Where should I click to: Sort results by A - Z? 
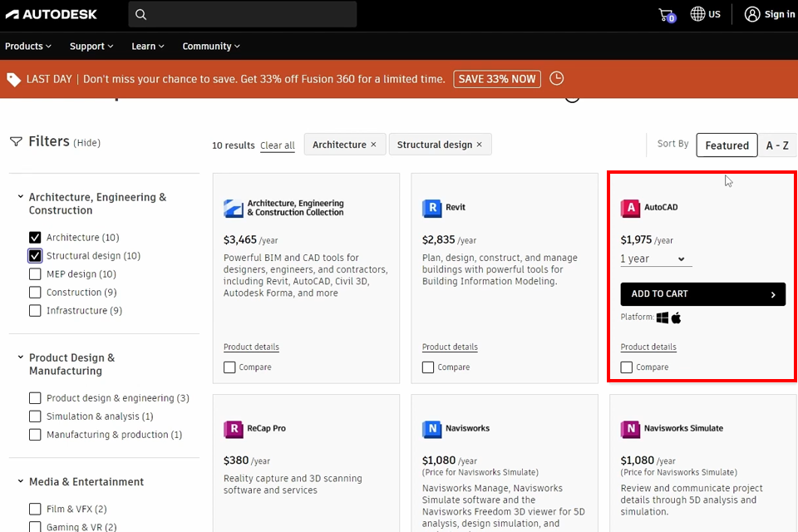[x=777, y=145]
